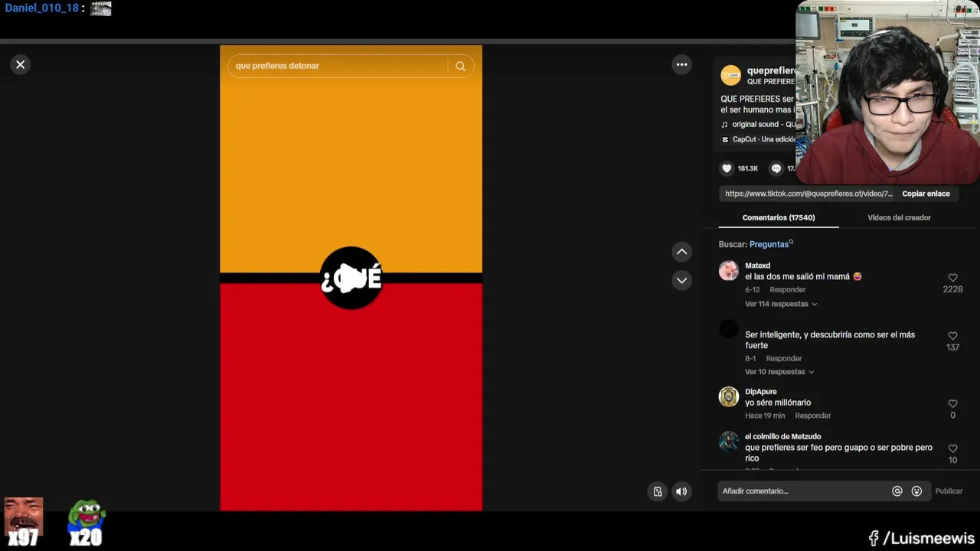Image resolution: width=980 pixels, height=551 pixels.
Task: Click username 'Matexd'
Action: pyautogui.click(x=757, y=266)
